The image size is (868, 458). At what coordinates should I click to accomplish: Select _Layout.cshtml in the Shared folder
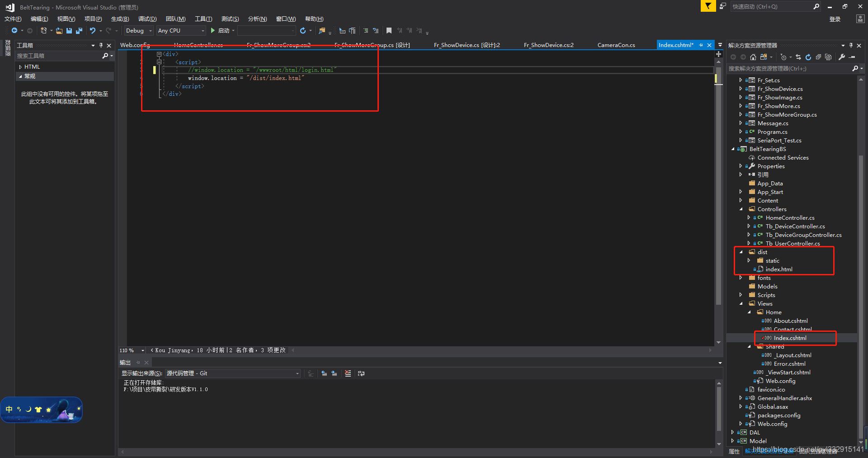pos(793,355)
